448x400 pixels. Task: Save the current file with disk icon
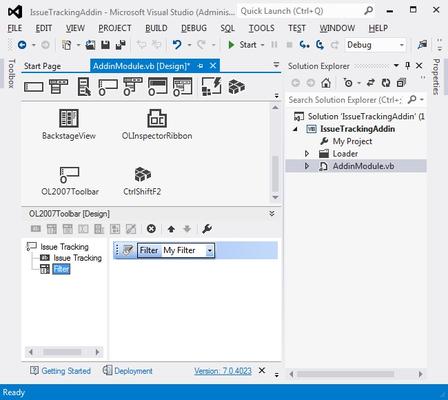click(x=105, y=45)
